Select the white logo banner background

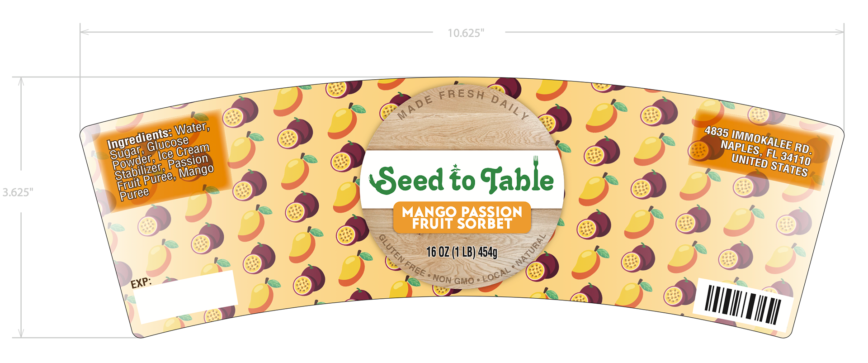(x=462, y=179)
